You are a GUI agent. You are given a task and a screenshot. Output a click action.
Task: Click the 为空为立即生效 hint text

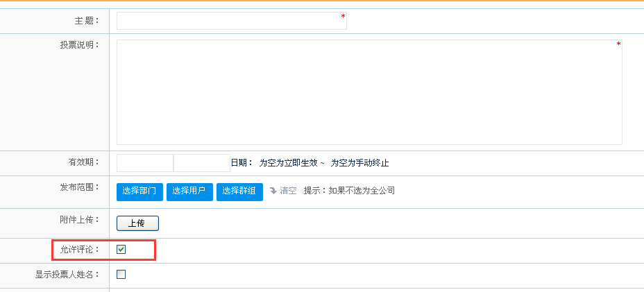(288, 163)
